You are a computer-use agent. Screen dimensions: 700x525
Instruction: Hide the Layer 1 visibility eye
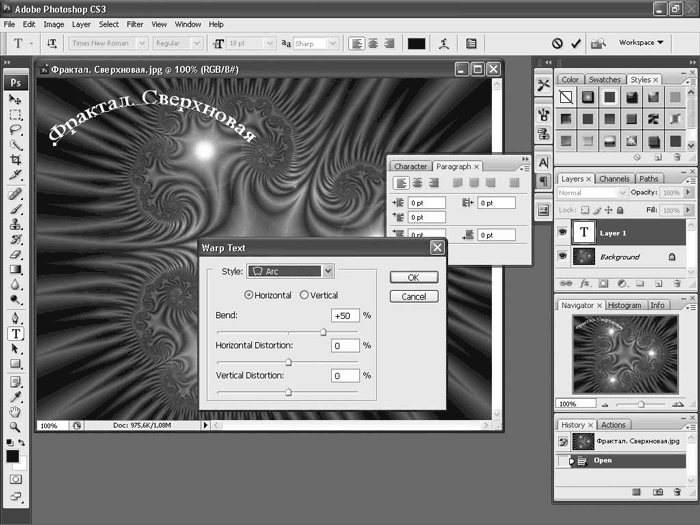(563, 233)
